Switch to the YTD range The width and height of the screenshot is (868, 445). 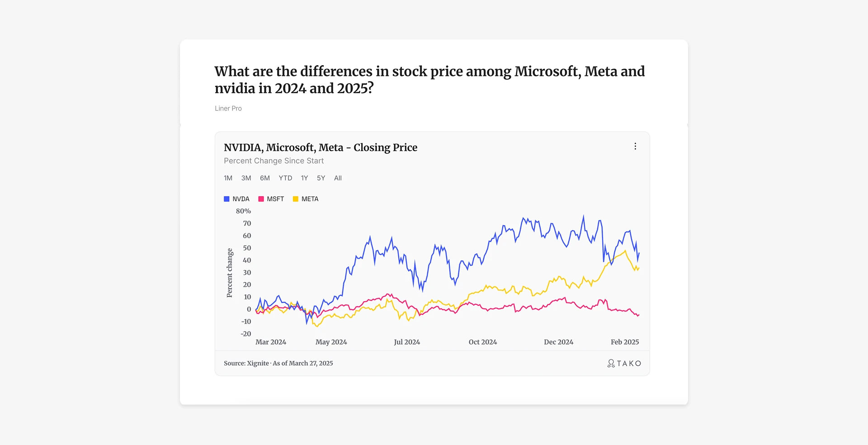click(x=285, y=178)
